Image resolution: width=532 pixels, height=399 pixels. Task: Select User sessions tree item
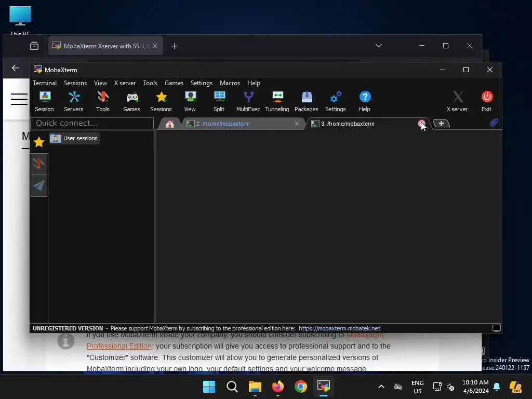tap(74, 138)
